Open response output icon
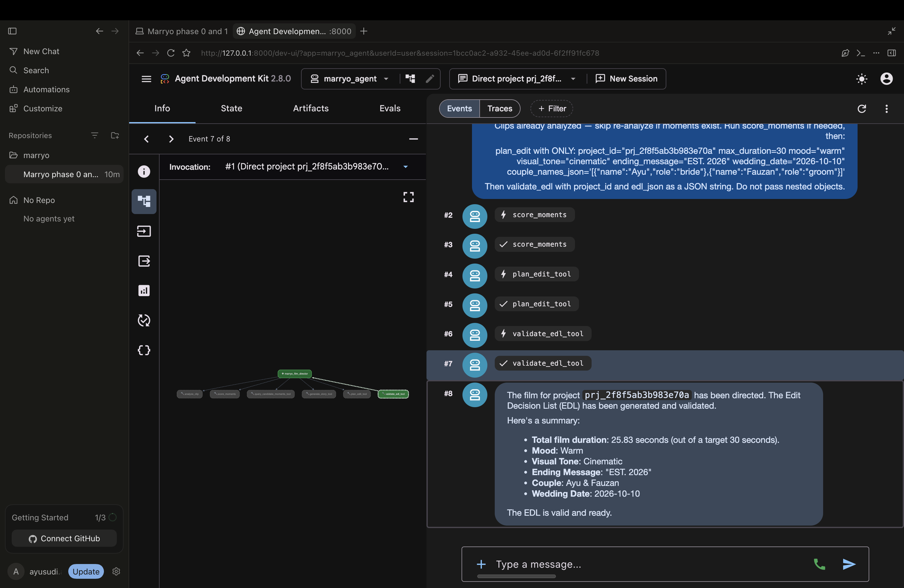904x588 pixels. tap(144, 261)
